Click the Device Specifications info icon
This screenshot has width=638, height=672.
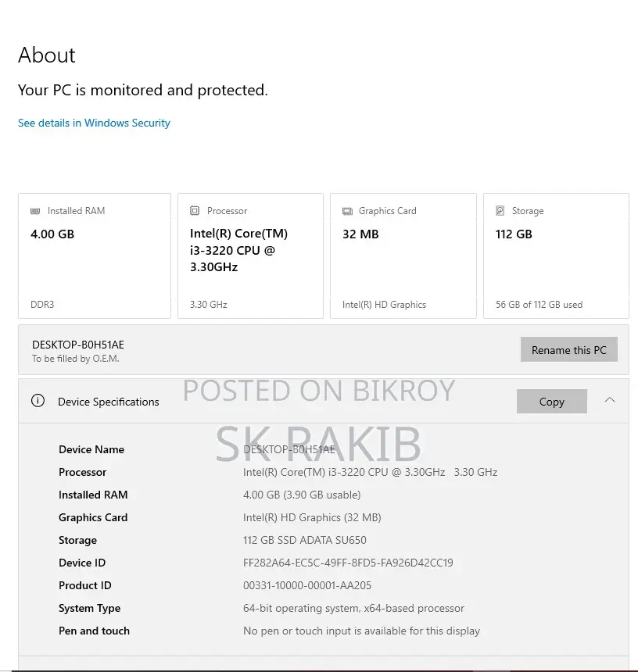point(38,401)
